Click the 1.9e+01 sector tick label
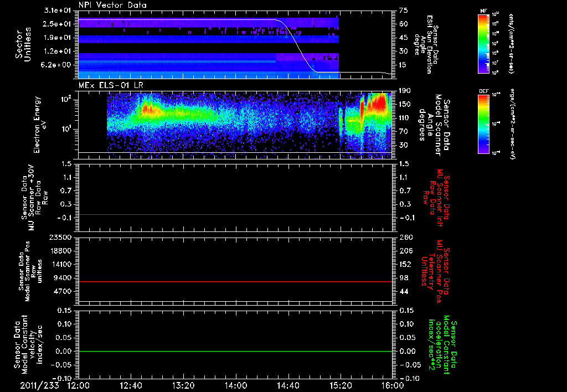The image size is (567, 392). [x=58, y=38]
